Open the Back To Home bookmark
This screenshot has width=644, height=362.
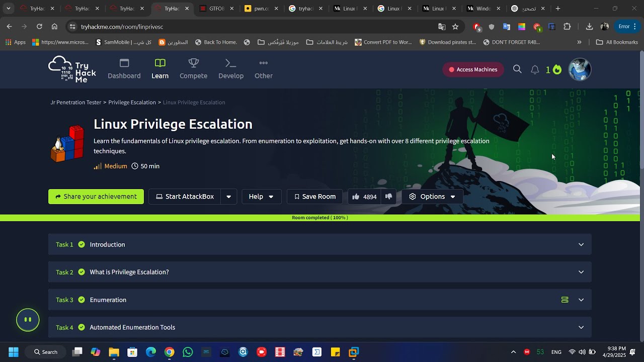[216, 42]
